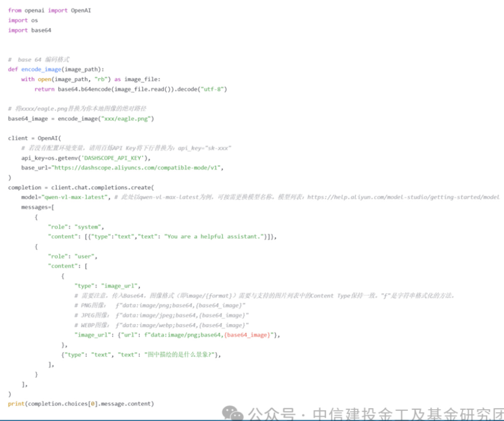Click the "import base64" line

pyautogui.click(x=29, y=30)
